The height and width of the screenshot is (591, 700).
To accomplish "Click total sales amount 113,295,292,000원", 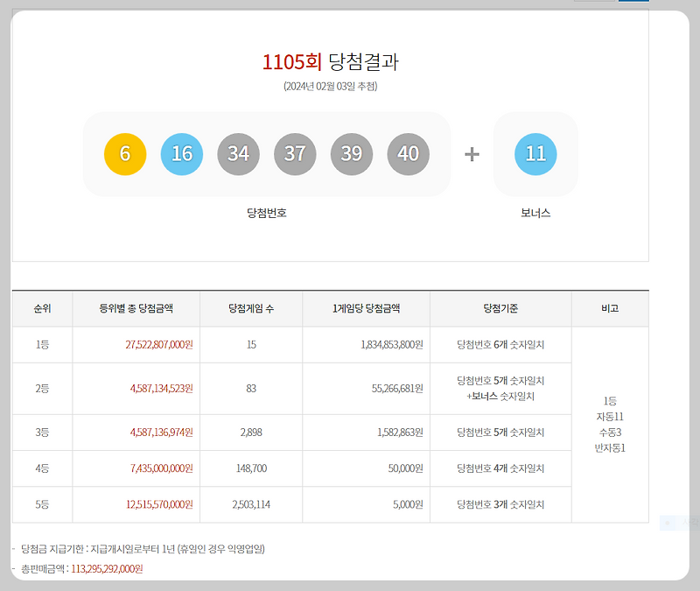I will tap(107, 569).
